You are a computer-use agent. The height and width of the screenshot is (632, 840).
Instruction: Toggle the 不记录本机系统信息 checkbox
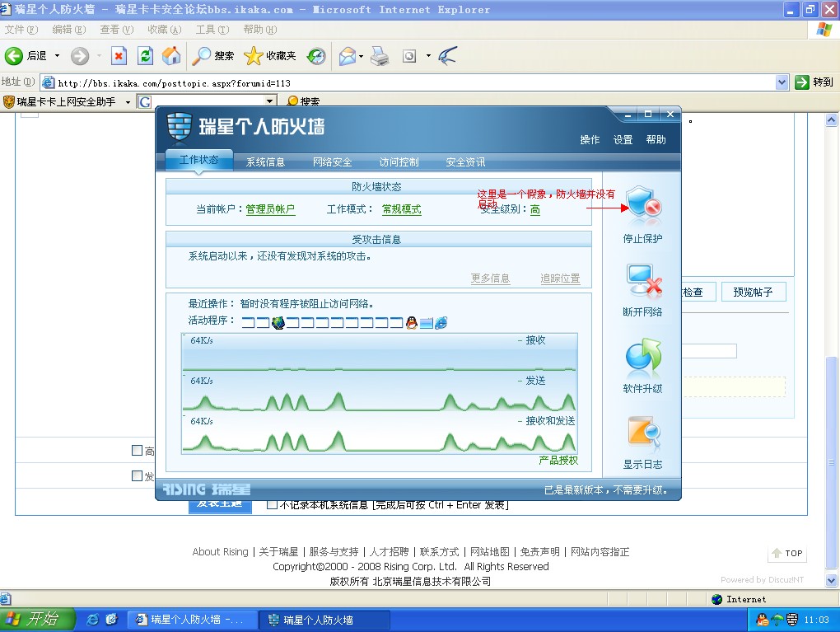pos(272,504)
